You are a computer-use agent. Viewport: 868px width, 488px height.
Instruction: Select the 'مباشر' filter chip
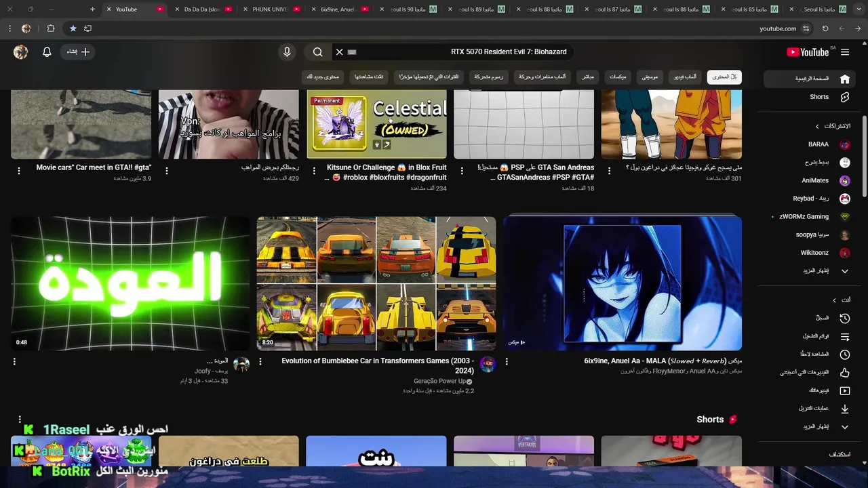pos(588,77)
